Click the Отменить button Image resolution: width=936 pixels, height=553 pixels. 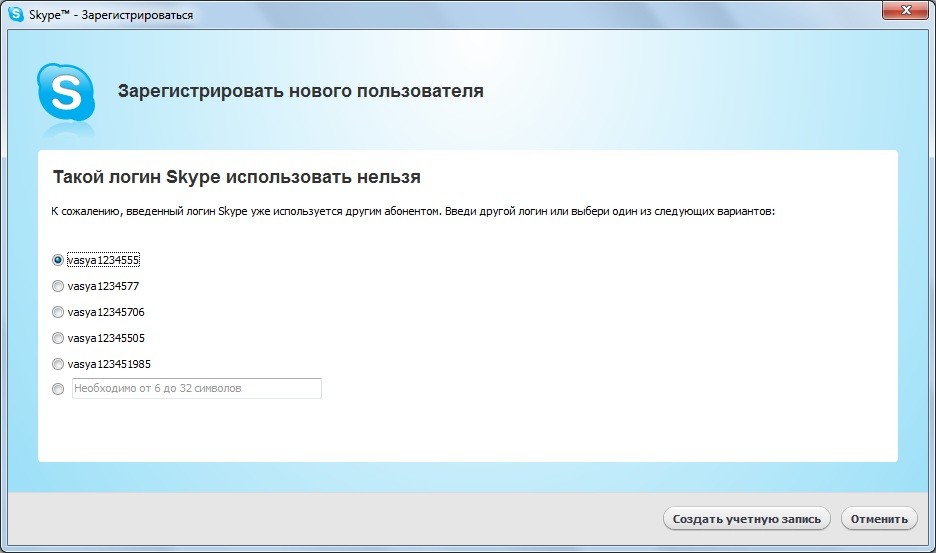coord(879,519)
